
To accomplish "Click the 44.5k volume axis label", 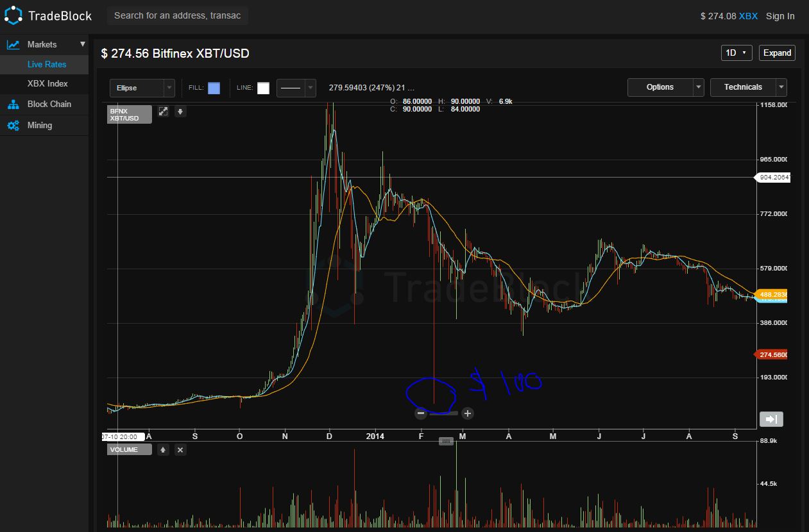I will [x=769, y=484].
